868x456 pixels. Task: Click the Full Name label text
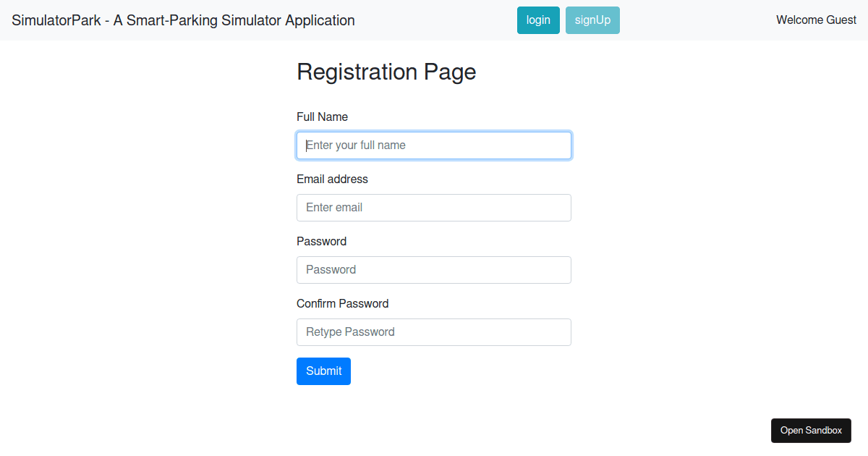point(322,117)
